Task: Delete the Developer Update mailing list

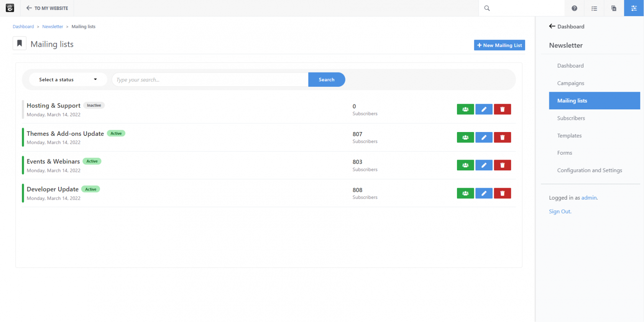Action: [x=502, y=193]
